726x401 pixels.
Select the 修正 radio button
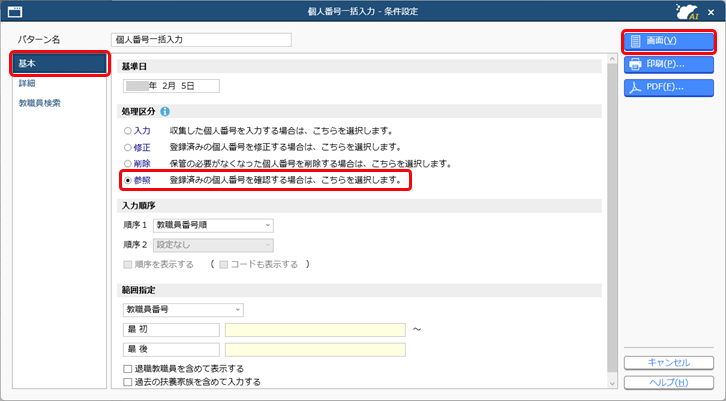pos(128,148)
